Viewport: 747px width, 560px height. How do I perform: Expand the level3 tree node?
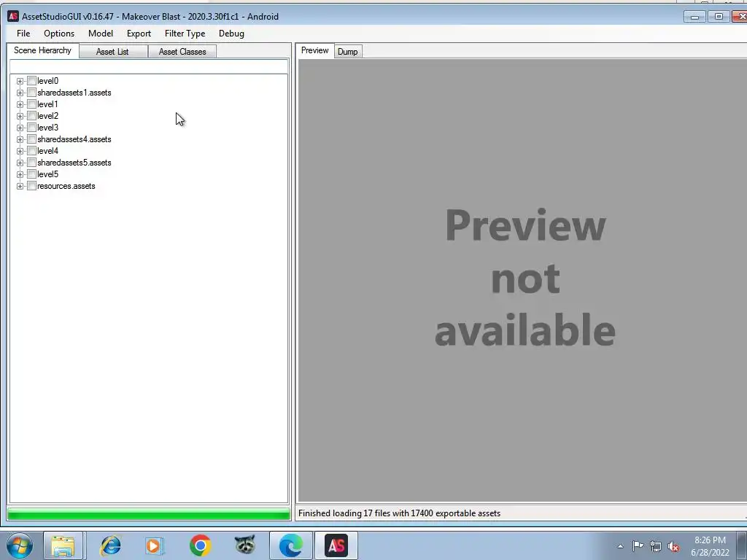click(20, 128)
